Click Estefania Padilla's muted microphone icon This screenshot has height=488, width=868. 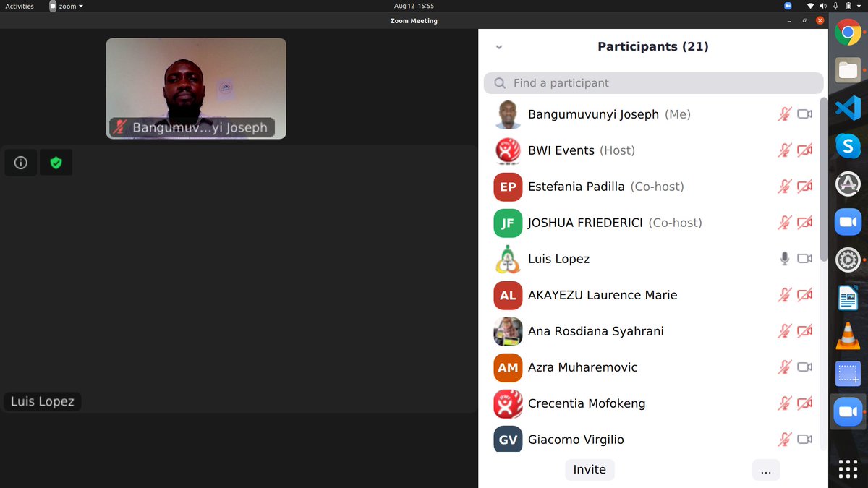[x=784, y=187]
